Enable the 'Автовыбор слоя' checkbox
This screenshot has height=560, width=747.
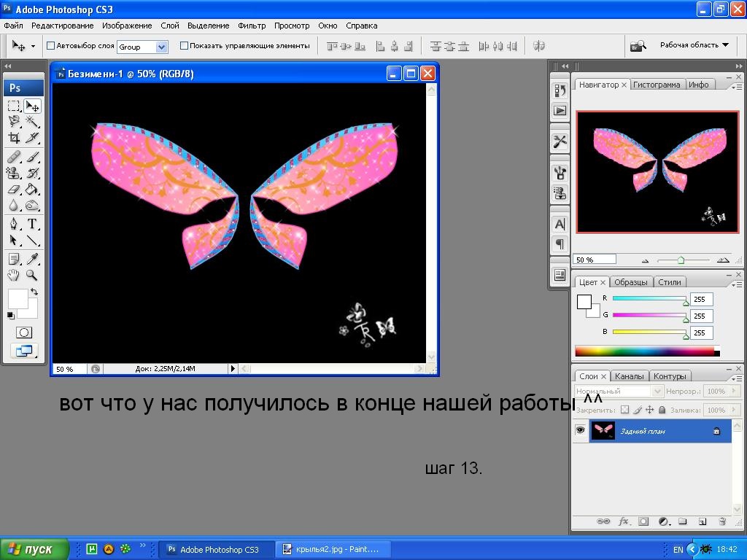(x=51, y=46)
